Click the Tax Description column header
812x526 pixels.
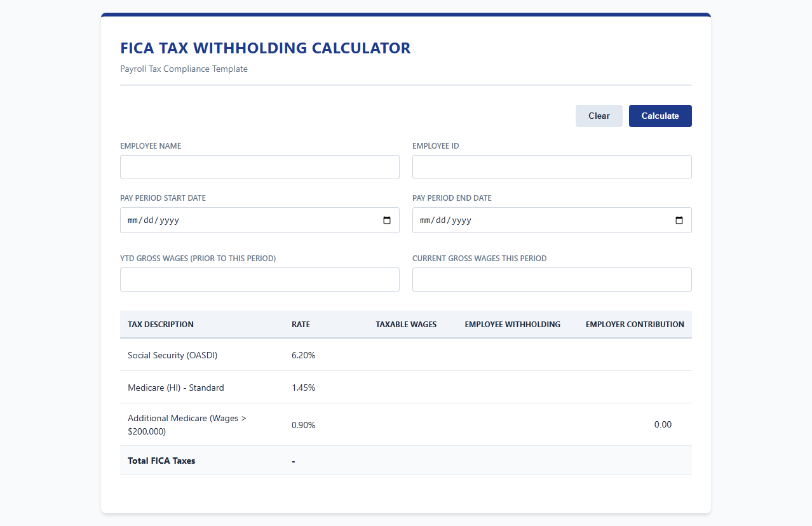pos(161,324)
